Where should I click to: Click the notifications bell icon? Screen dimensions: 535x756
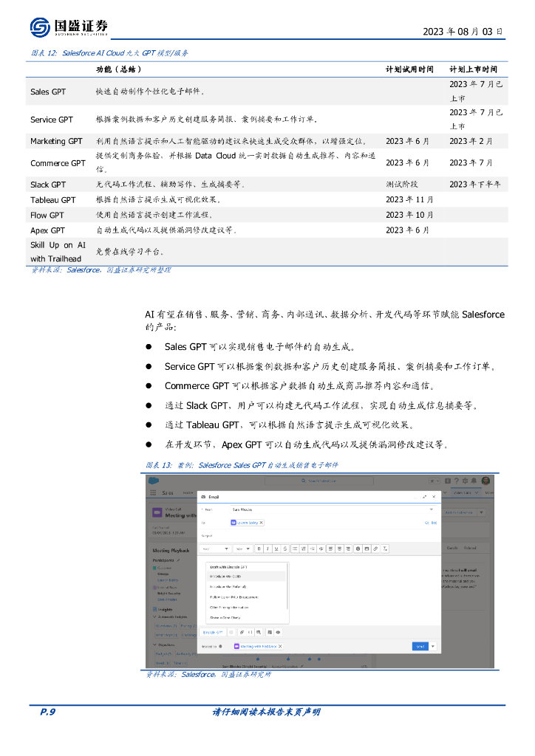[474, 481]
